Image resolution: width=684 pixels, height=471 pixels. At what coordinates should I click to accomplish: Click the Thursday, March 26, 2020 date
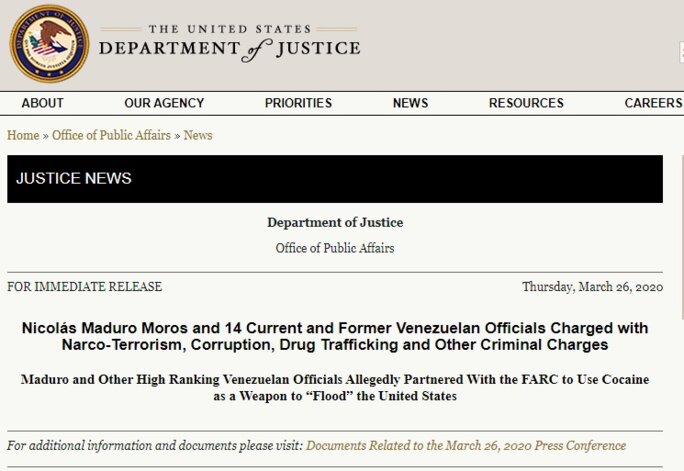click(592, 287)
